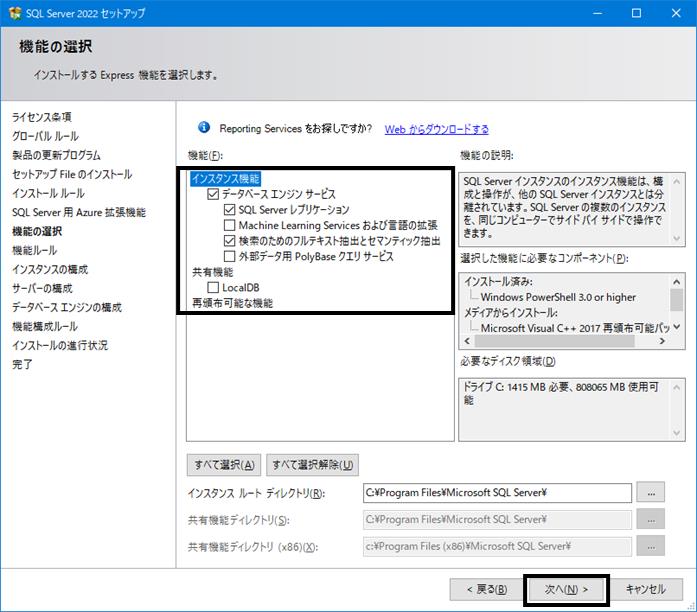Select 製品の更新プログラム step in the sidebar
697x612 pixels.
coord(56,155)
